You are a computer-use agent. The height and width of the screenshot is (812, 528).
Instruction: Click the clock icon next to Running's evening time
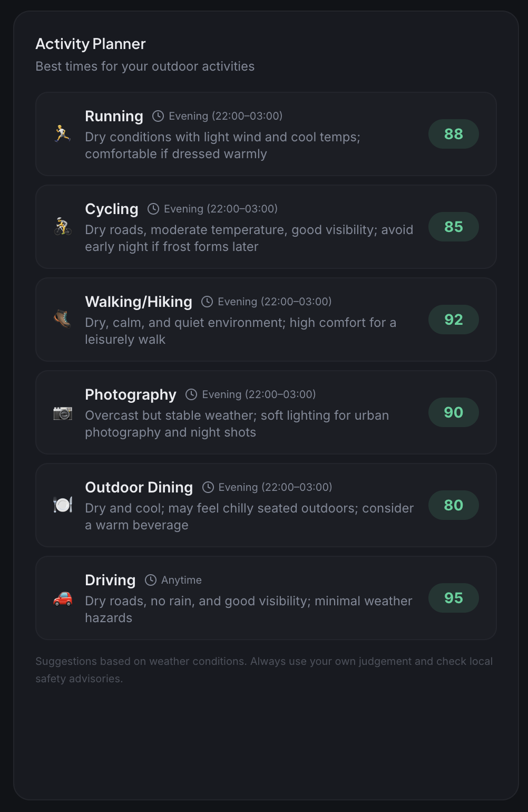158,116
